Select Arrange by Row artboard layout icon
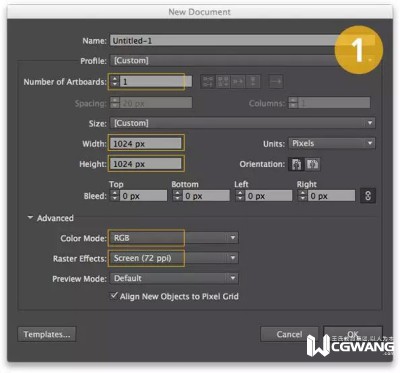This screenshot has width=400, height=373. point(238,82)
